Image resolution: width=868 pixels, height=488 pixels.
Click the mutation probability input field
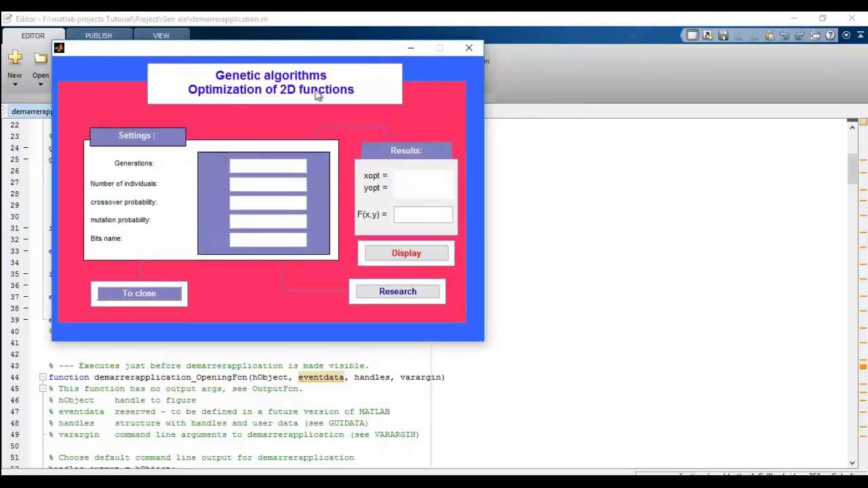(x=268, y=221)
